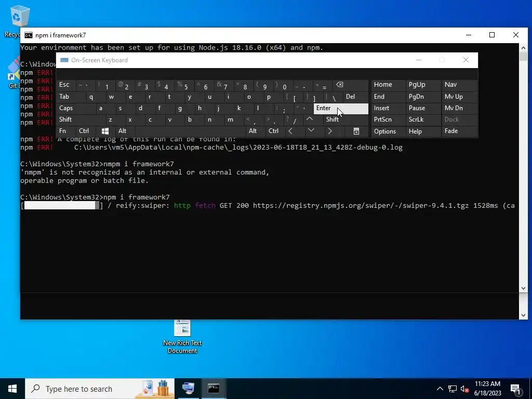
Task: Click the network tray icon
Action: tap(453, 389)
